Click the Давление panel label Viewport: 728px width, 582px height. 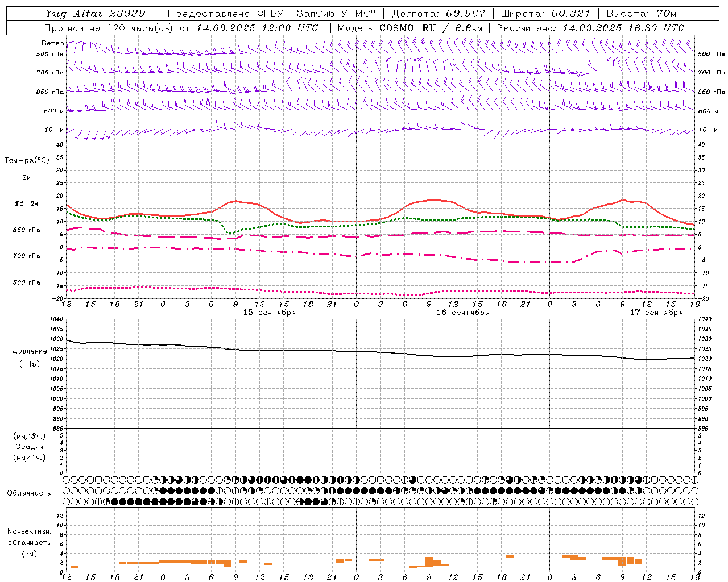pyautogui.click(x=29, y=351)
